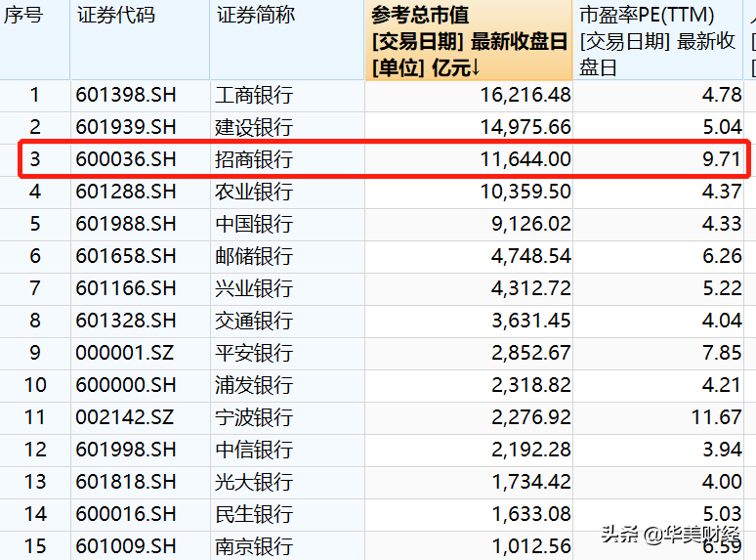Select PE value 5.22
This screenshot has height=560, width=756.
(722, 288)
